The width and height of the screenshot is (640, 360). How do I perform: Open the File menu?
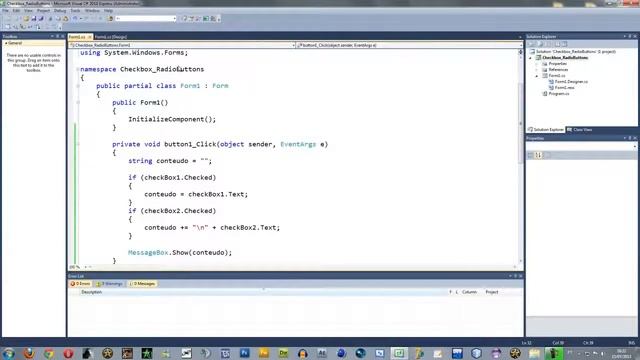click(5, 11)
